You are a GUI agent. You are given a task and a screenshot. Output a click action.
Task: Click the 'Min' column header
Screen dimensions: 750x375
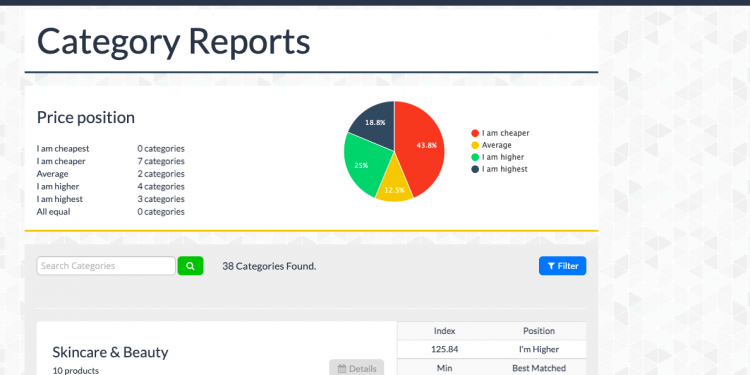pos(444,368)
